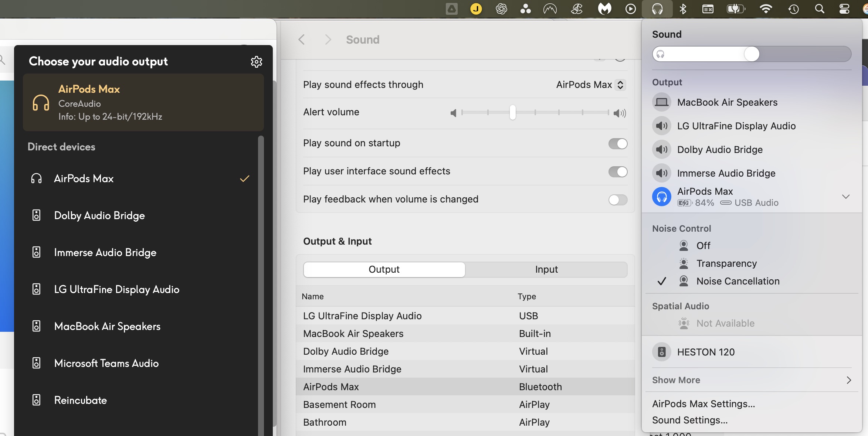Click speaker icon beside Microsoft Teams Audio

(x=36, y=363)
